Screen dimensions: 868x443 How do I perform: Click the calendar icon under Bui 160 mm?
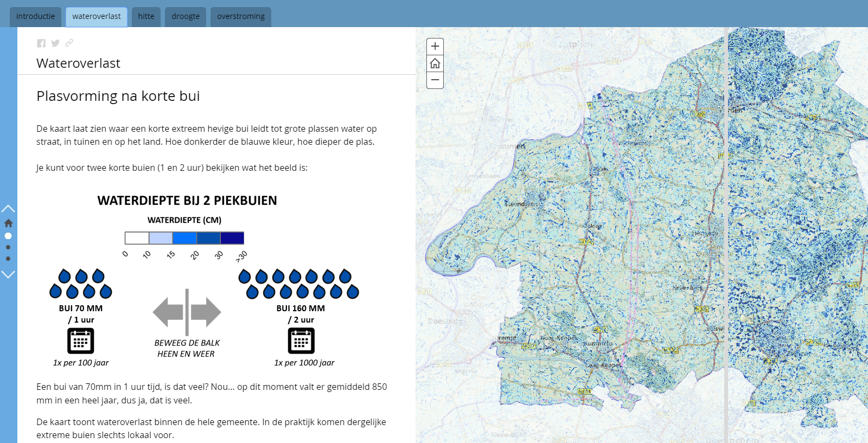coord(301,341)
